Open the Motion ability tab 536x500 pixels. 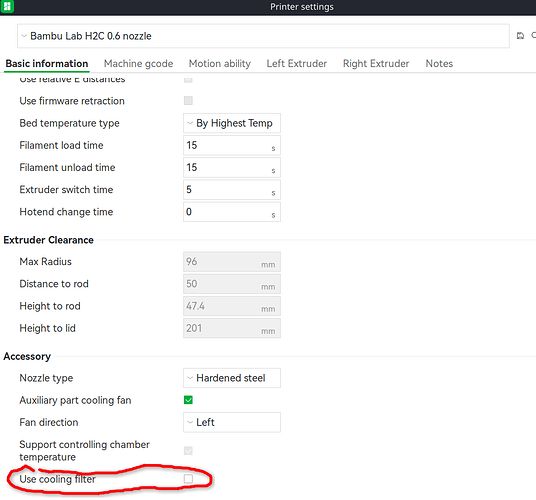point(220,64)
